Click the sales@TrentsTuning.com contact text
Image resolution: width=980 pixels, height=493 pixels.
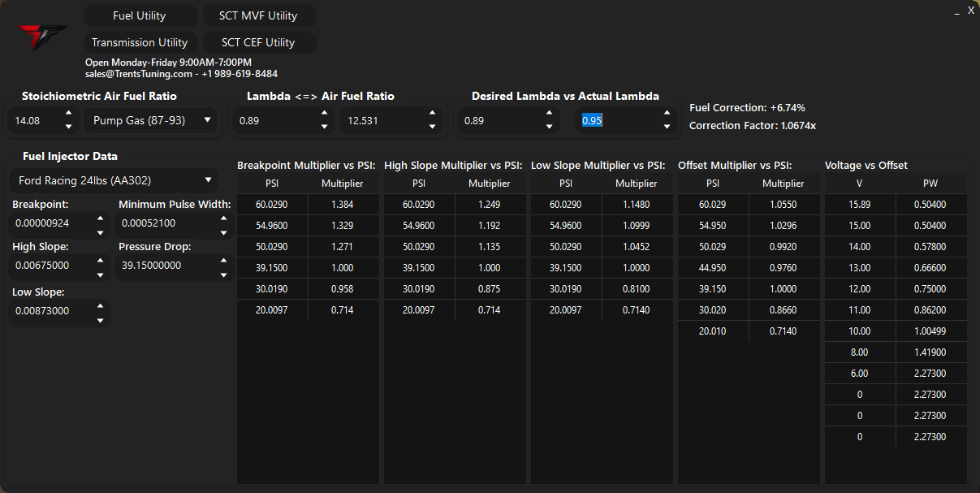pyautogui.click(x=139, y=74)
